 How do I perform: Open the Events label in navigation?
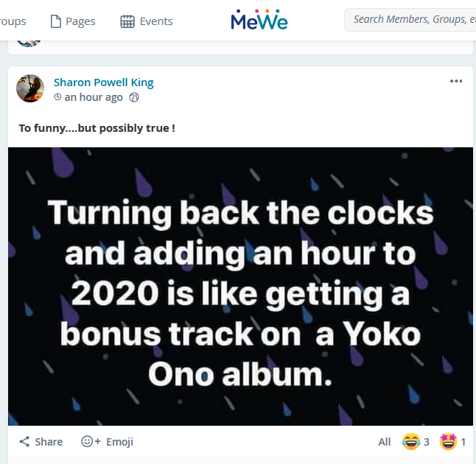click(x=156, y=21)
